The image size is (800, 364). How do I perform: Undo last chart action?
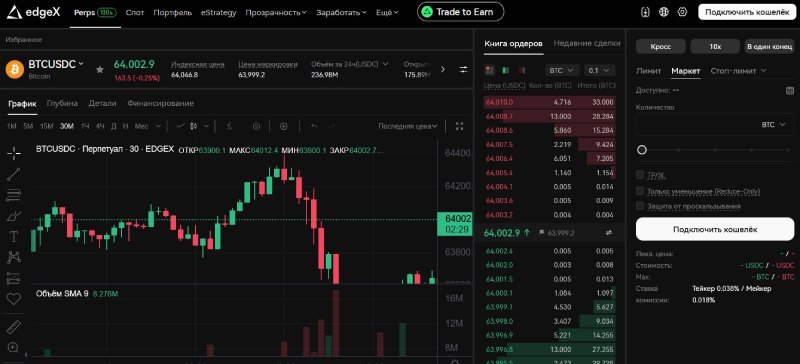coord(314,126)
